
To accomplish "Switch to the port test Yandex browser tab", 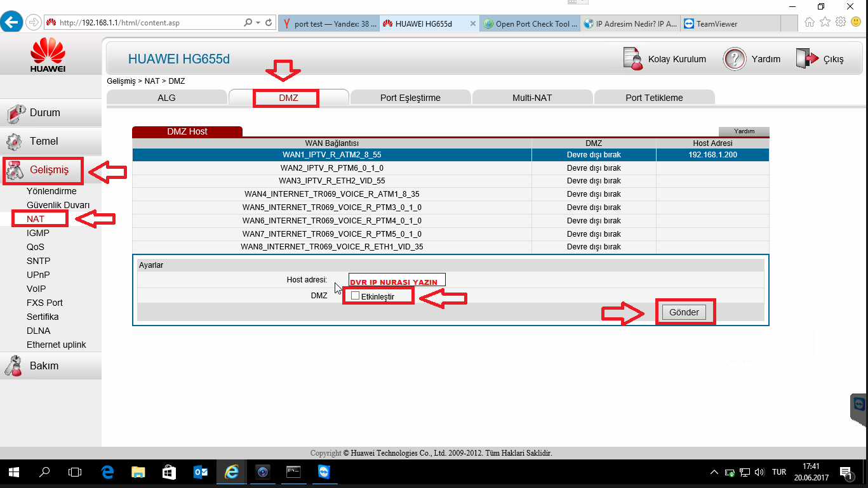I will [x=328, y=23].
